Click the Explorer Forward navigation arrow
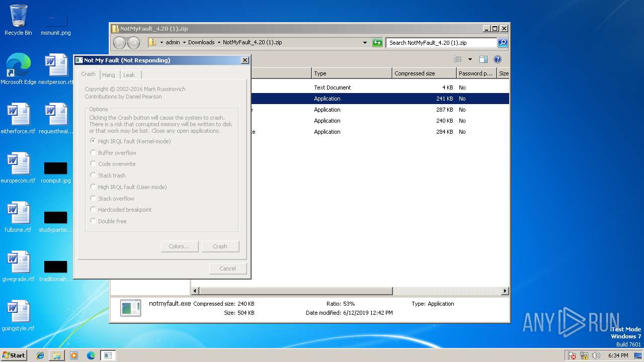This screenshot has height=362, width=644. 133,43
